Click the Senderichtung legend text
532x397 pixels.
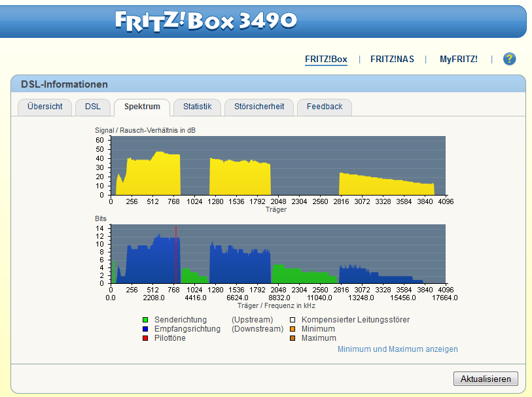[x=181, y=320]
